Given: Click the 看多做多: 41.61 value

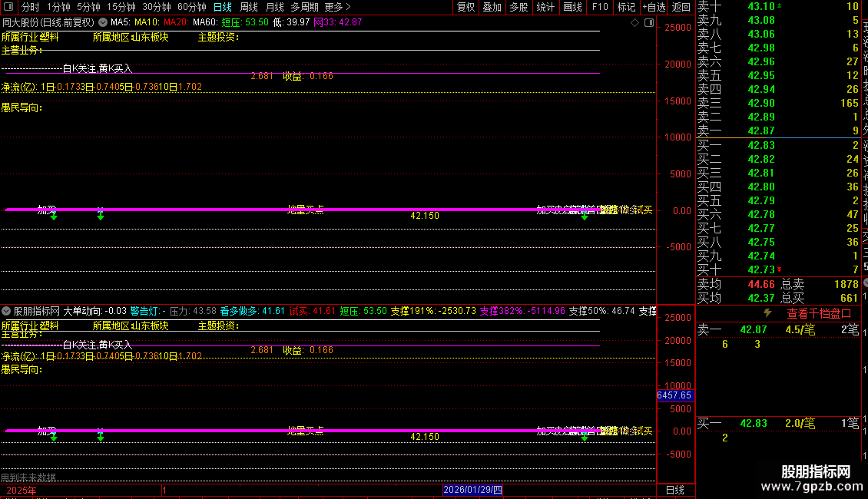Looking at the screenshot, I should coord(253,311).
